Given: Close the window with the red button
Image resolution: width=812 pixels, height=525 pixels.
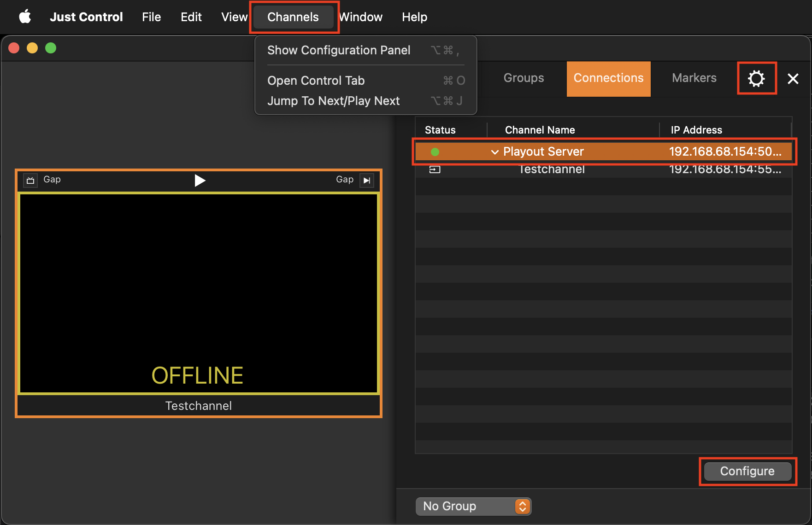Looking at the screenshot, I should click(14, 48).
